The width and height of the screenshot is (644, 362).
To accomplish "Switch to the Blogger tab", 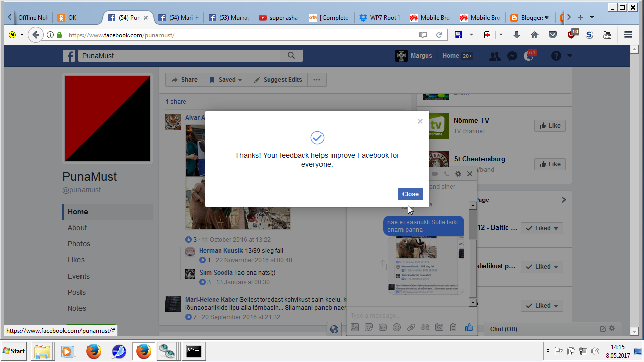I will coord(530,18).
